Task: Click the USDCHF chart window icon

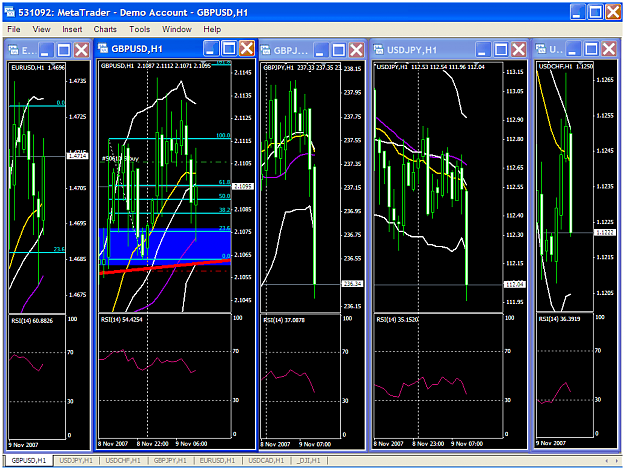Action: 540,49
